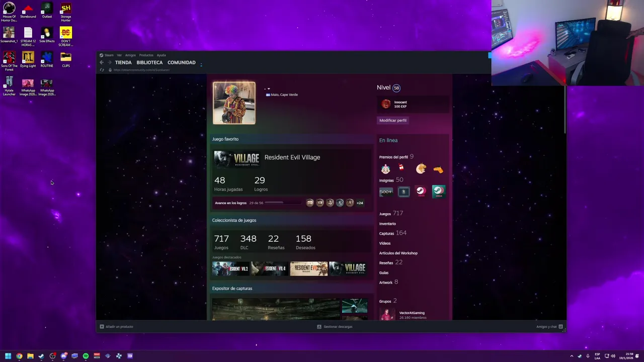Click the teal Steam 2024 badge
644x362 pixels.
[438, 192]
